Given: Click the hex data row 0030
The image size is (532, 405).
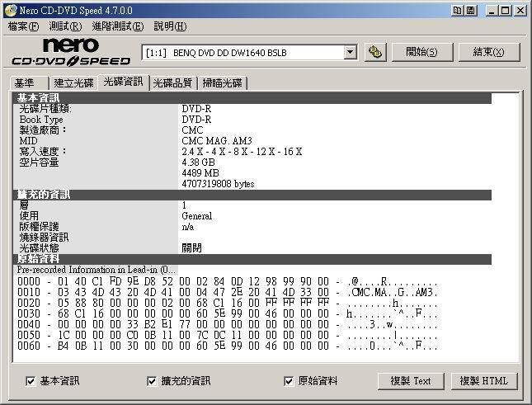Looking at the screenshot, I should pos(228,313).
